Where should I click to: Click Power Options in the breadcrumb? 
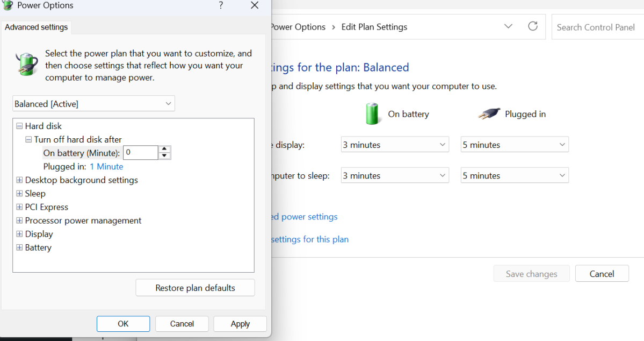[298, 27]
